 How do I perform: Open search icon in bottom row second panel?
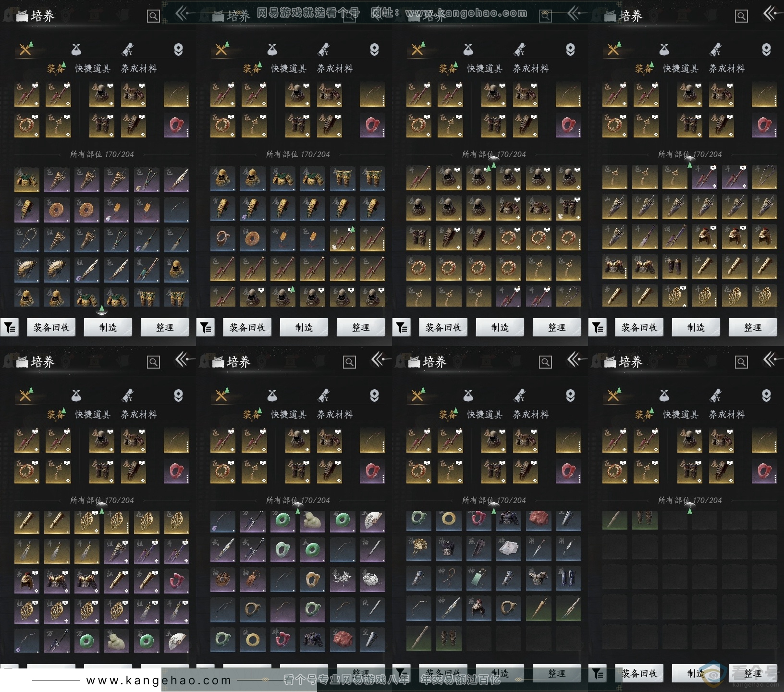point(349,362)
